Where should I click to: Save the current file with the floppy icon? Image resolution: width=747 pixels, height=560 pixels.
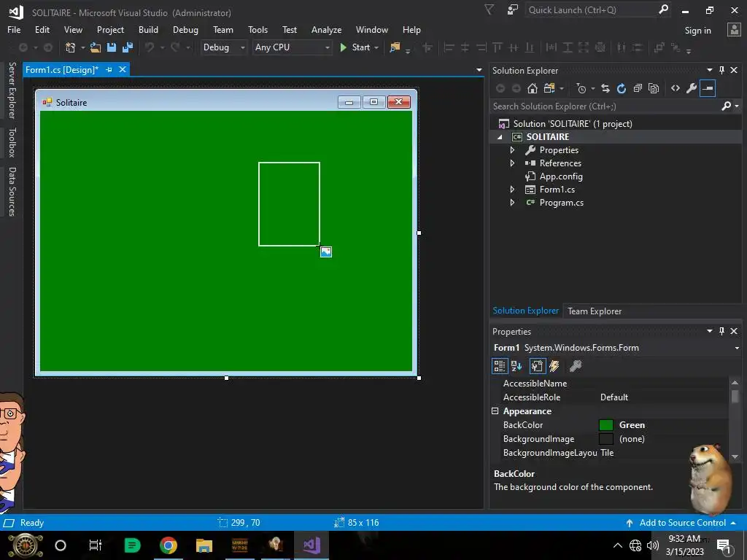[112, 47]
